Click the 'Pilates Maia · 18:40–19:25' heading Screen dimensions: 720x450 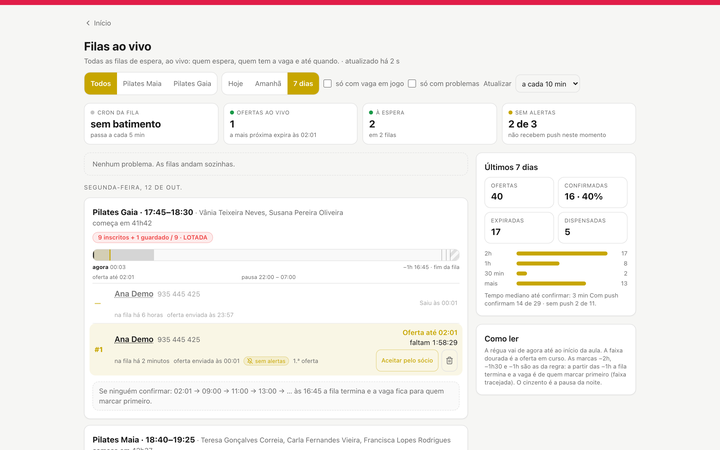144,439
